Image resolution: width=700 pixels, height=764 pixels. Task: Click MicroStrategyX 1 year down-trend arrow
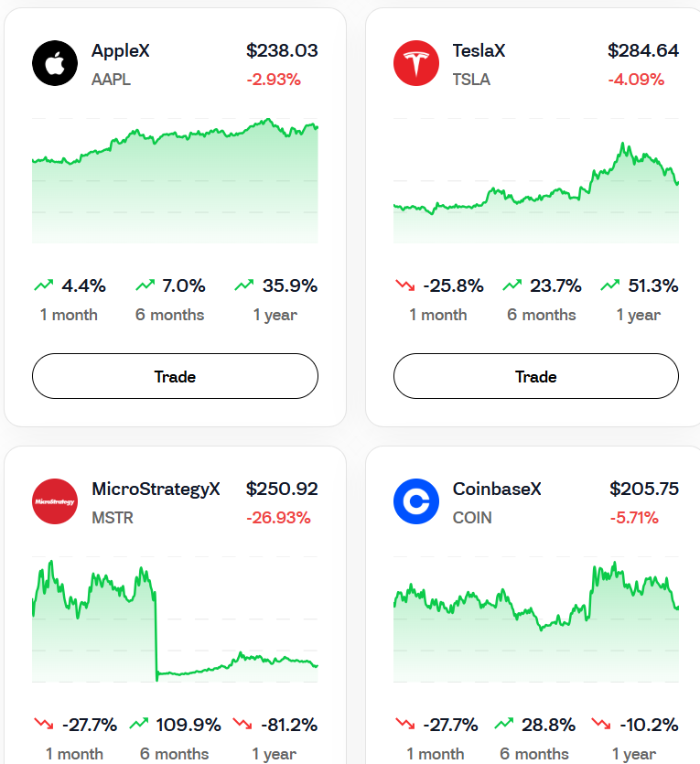tap(243, 725)
